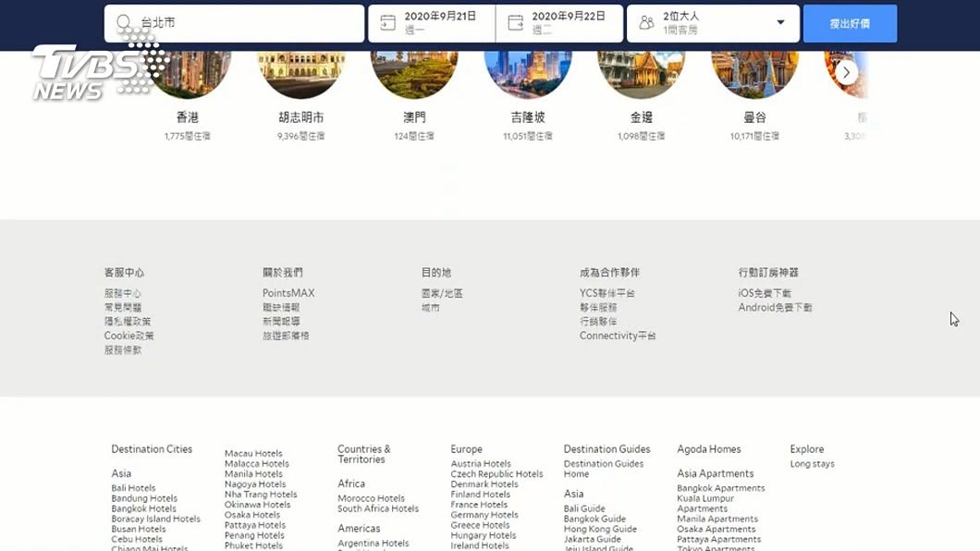Open the 國家/地區 destinations link

coord(442,293)
